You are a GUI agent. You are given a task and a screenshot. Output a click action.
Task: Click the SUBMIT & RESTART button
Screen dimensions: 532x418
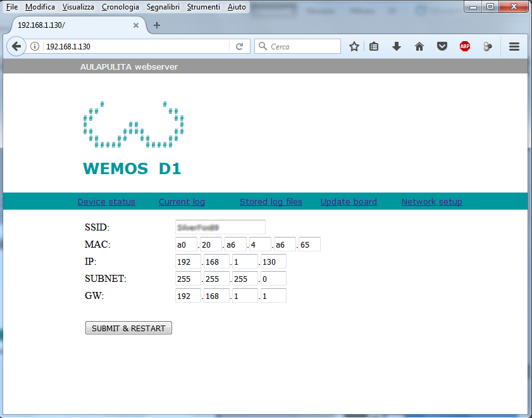pyautogui.click(x=128, y=328)
